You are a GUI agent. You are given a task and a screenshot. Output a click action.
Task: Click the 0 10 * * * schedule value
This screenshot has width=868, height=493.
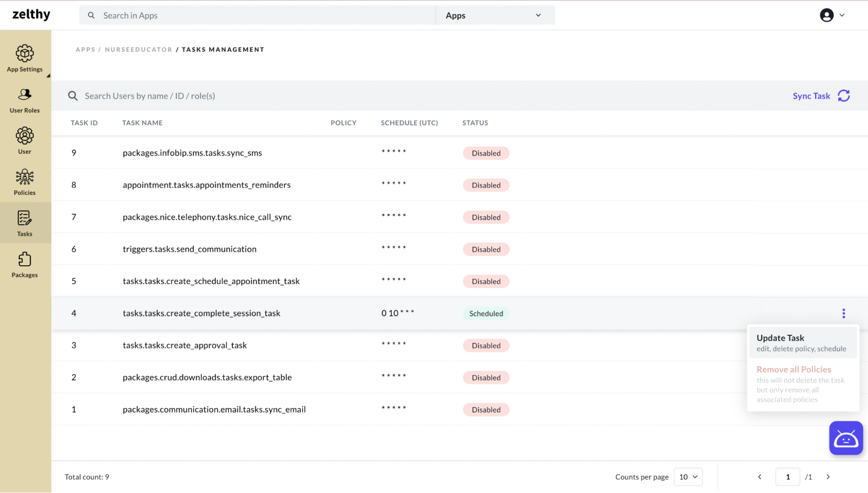[x=398, y=313]
